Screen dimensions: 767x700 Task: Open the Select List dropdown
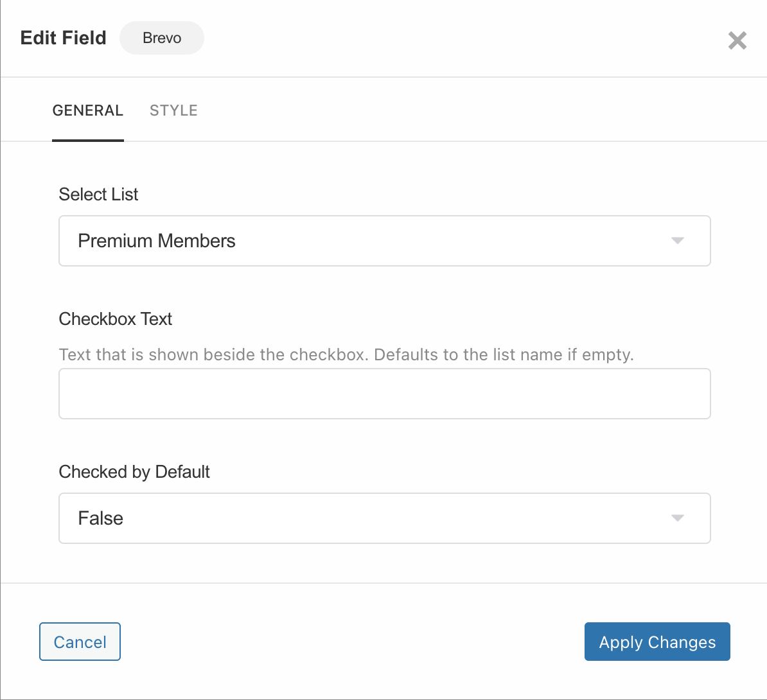[384, 241]
